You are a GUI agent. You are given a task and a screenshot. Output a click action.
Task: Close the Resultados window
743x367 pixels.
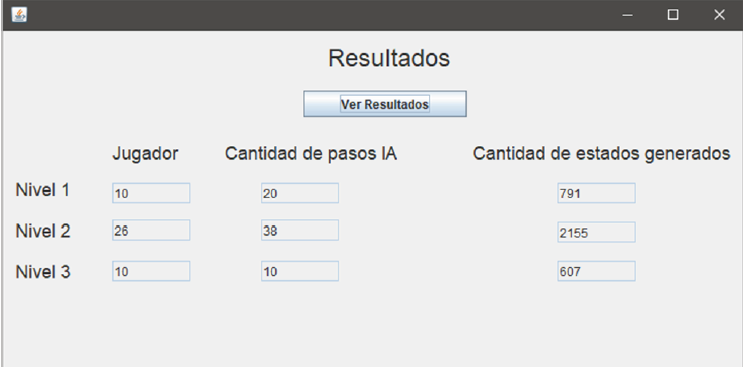click(719, 15)
